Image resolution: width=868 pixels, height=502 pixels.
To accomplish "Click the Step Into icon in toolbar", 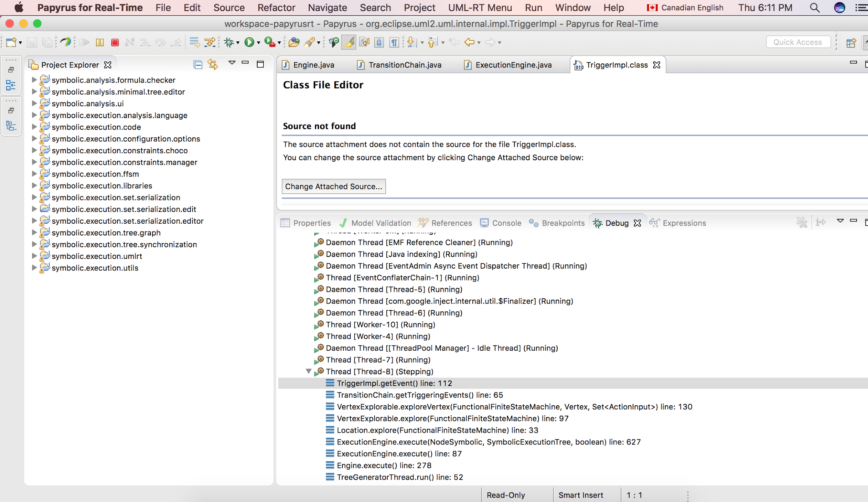I will (x=144, y=42).
